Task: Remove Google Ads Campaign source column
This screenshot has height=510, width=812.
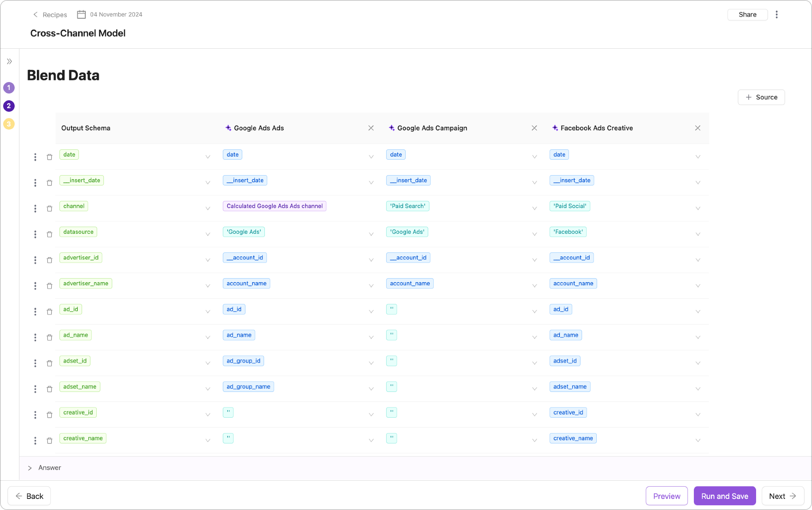Action: point(534,128)
